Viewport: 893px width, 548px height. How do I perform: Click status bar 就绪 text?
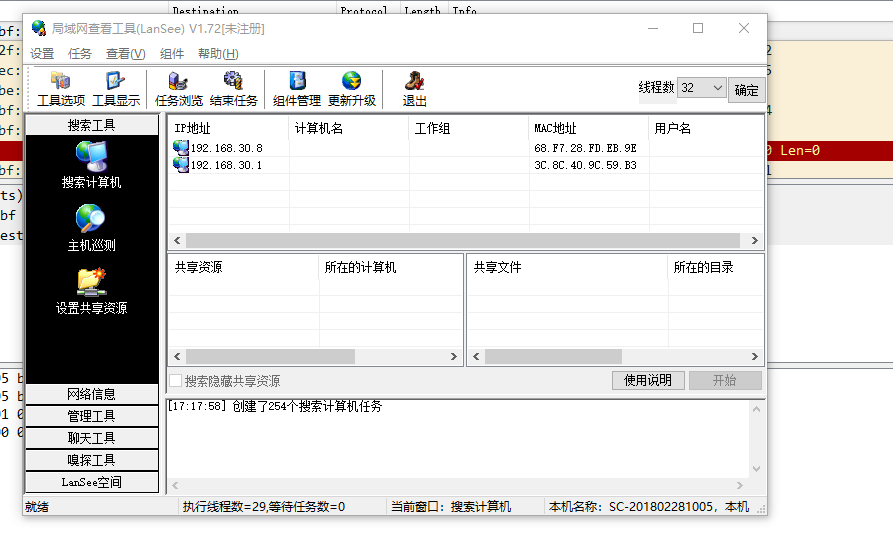click(37, 506)
